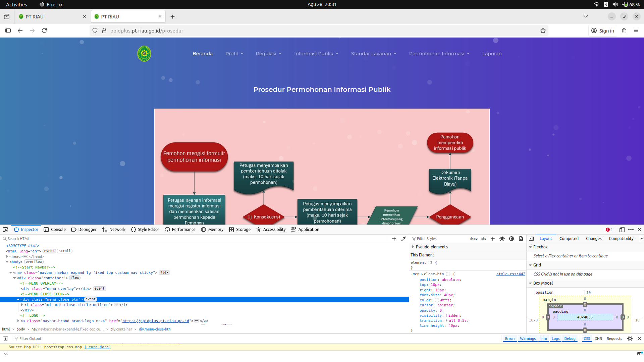Clear the console with the trash icon
The image size is (644, 362).
click(5, 339)
